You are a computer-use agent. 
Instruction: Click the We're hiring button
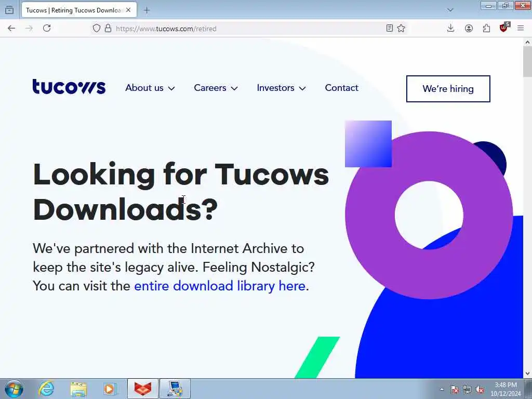(x=448, y=88)
